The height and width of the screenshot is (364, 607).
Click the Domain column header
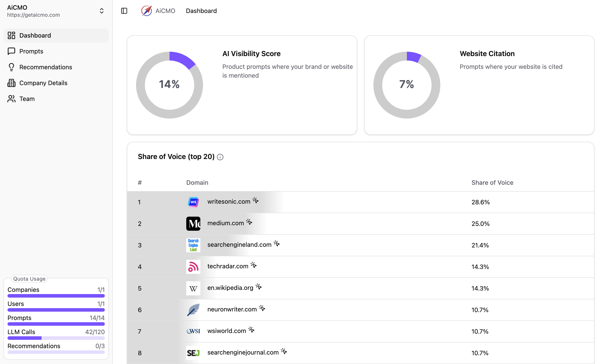[197, 183]
